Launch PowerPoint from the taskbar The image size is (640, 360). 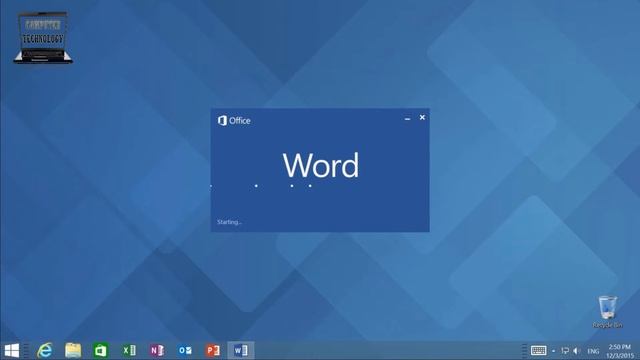[213, 350]
